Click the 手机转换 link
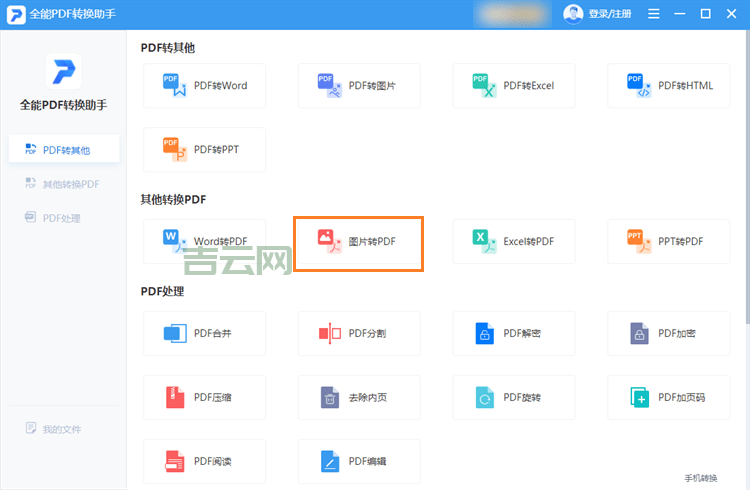The image size is (750, 490). coord(701,478)
